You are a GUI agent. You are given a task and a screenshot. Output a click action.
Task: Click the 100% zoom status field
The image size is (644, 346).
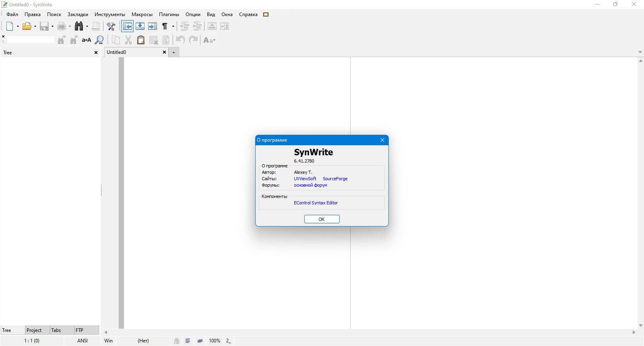tap(215, 341)
